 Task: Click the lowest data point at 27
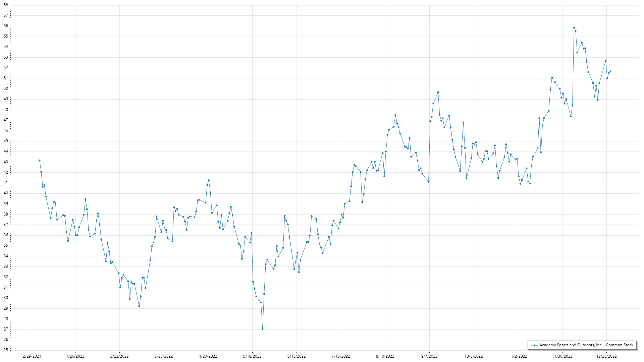tap(263, 329)
